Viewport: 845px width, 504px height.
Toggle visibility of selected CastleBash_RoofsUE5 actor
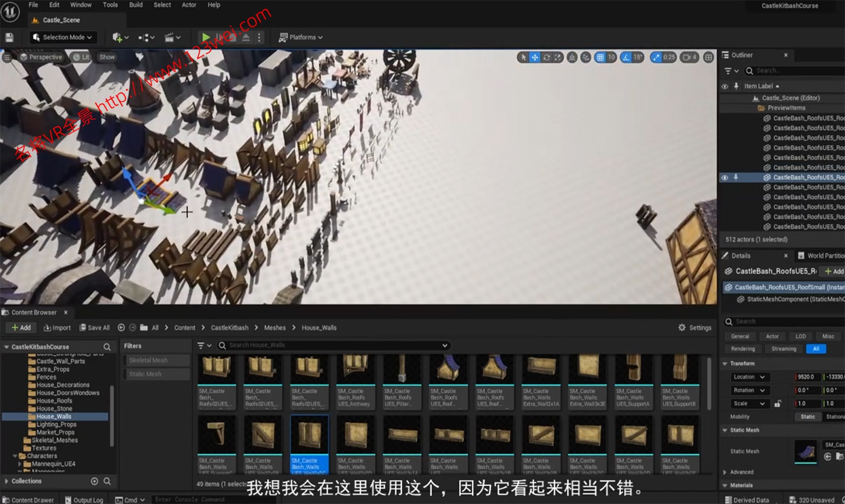[725, 177]
